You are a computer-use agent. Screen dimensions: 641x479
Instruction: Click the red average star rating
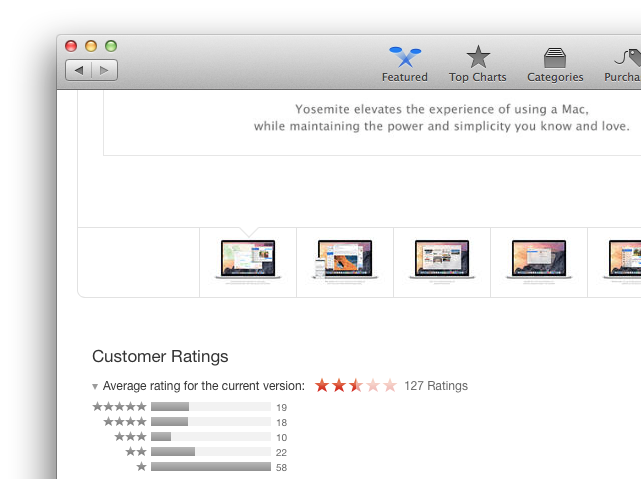tap(356, 385)
